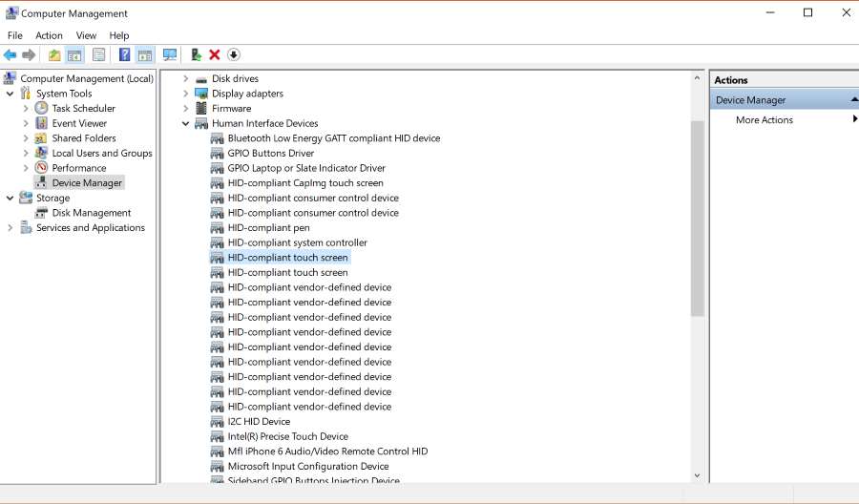The width and height of the screenshot is (859, 504).
Task: Open the Action menu
Action: point(49,35)
